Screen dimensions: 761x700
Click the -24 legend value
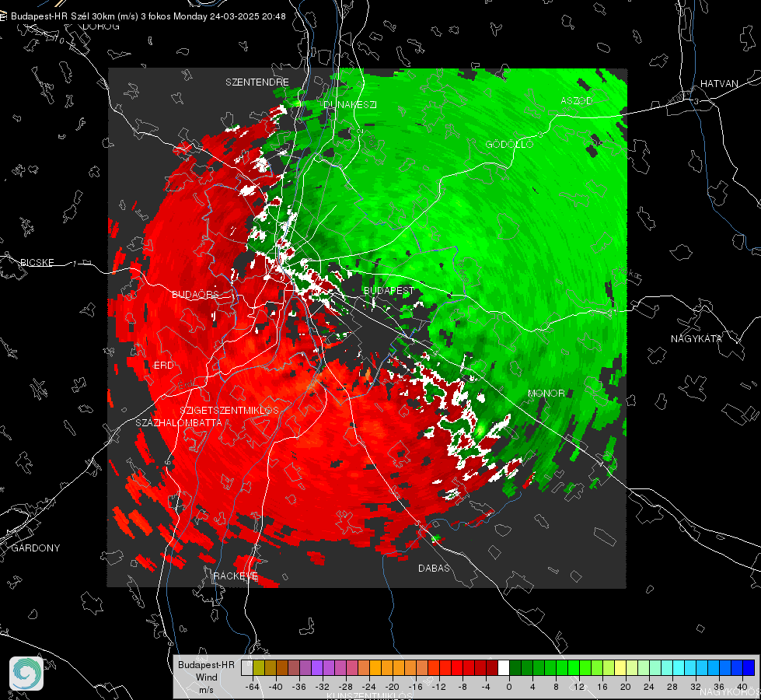coord(369,687)
